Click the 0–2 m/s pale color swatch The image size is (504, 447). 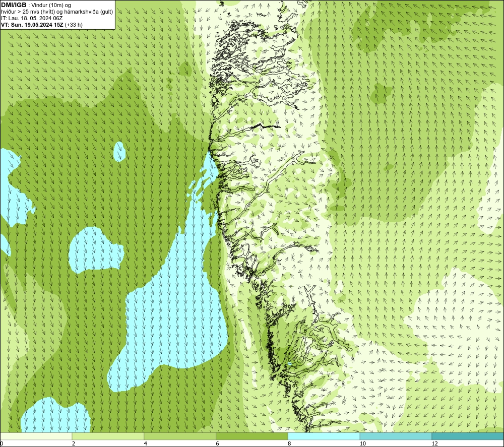[x=36, y=436]
